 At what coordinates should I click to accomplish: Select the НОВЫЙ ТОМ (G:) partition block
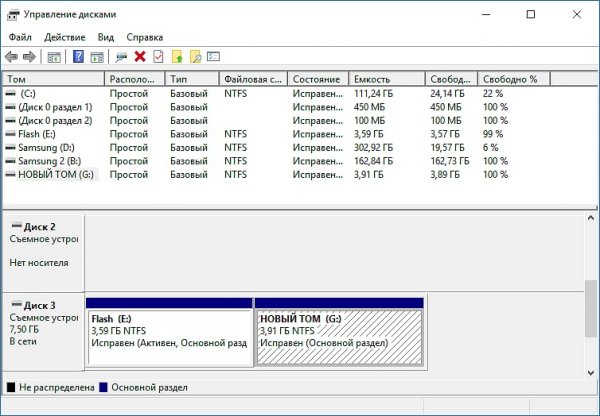[x=339, y=335]
